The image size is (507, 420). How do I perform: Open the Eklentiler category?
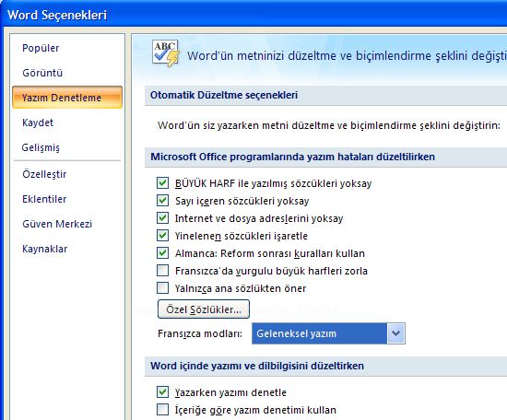click(x=44, y=199)
